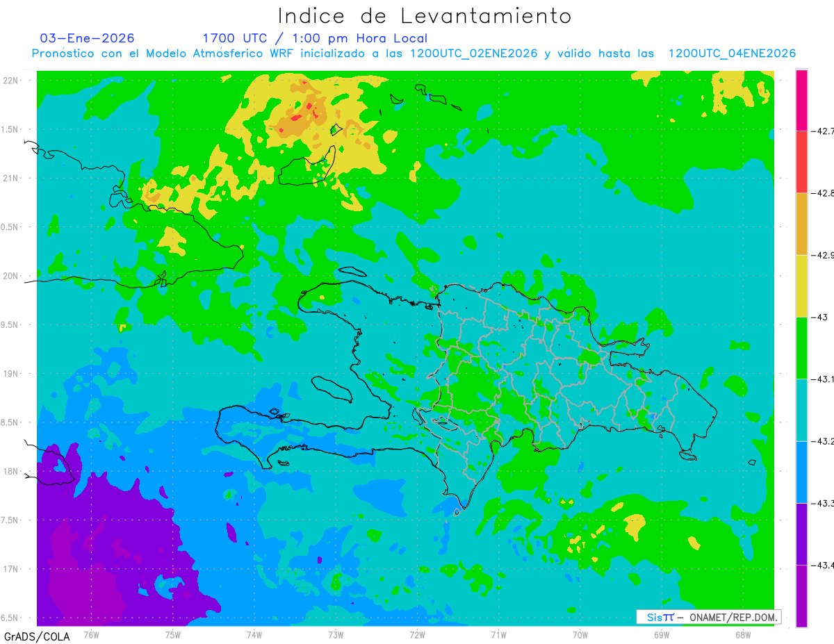834x644 pixels.
Task: Click colorbar value '-43.1'
Action: 824,379
